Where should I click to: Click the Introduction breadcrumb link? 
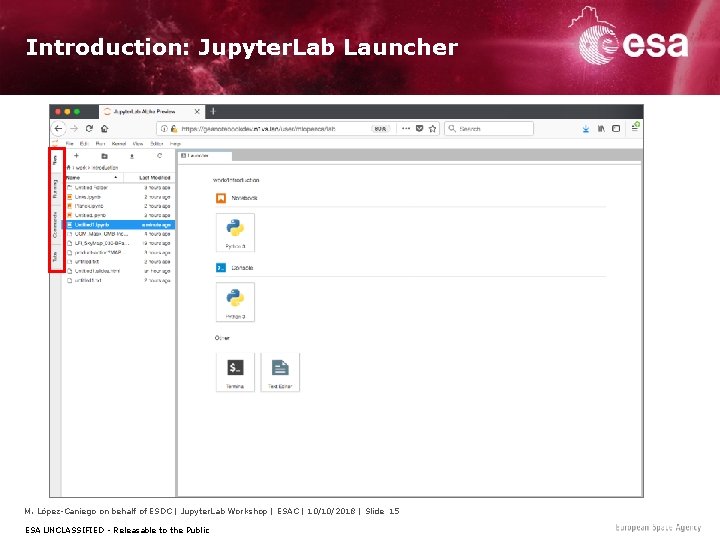click(x=104, y=168)
